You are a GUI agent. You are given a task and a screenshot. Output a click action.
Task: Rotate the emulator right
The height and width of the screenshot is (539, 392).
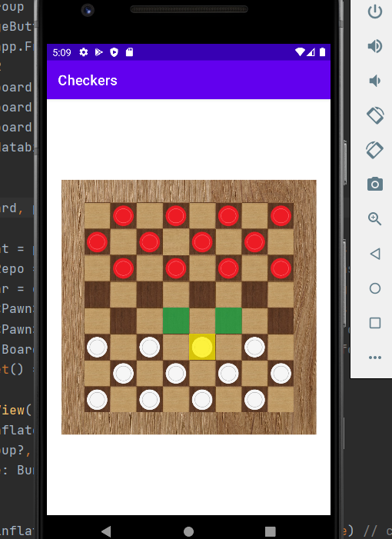pos(375,150)
